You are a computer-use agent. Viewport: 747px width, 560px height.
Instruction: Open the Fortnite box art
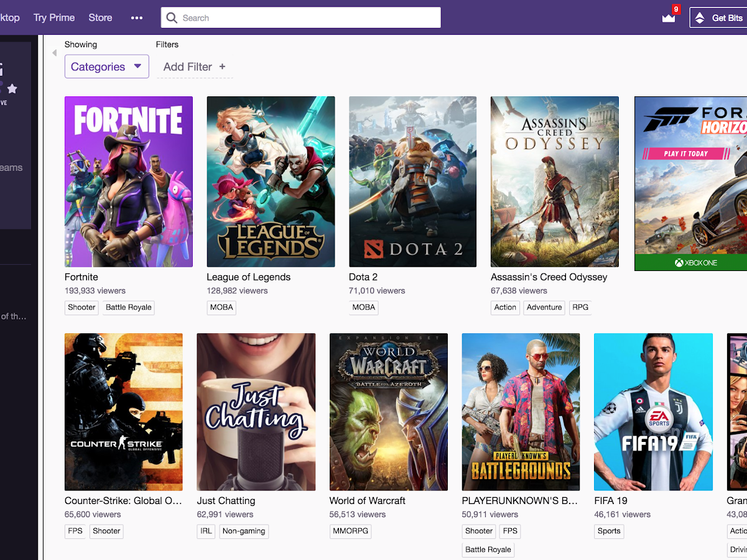pos(129,181)
